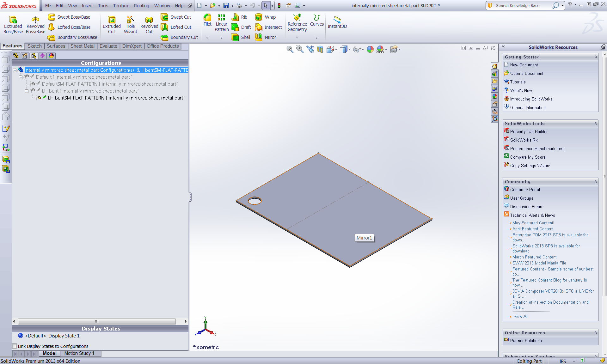Launch Property Tab Builder
Screen dimensions: 607x364
tap(529, 131)
